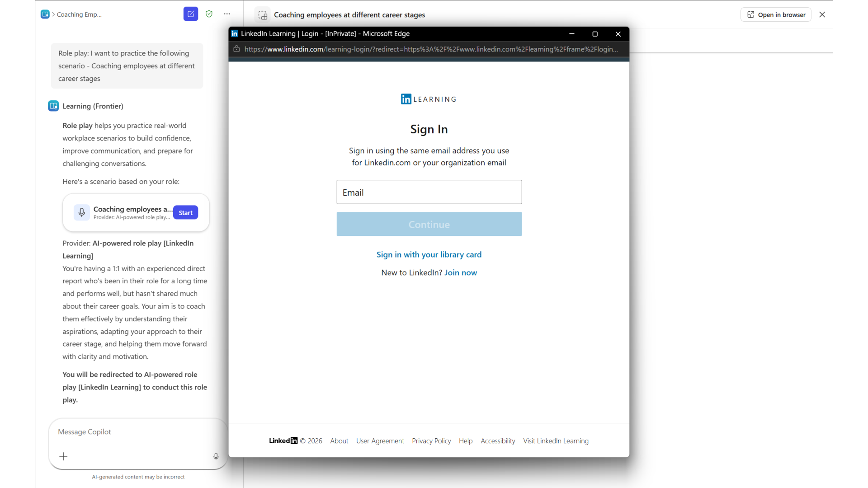Click the Learning (Frontier) agent name
The width and height of the screenshot is (868, 488).
[x=93, y=106]
